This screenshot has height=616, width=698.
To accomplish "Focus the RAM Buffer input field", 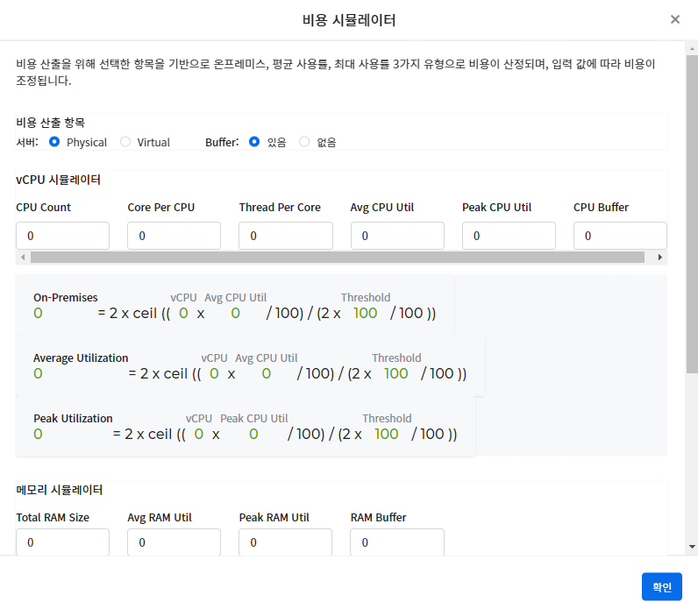I will 397,542.
